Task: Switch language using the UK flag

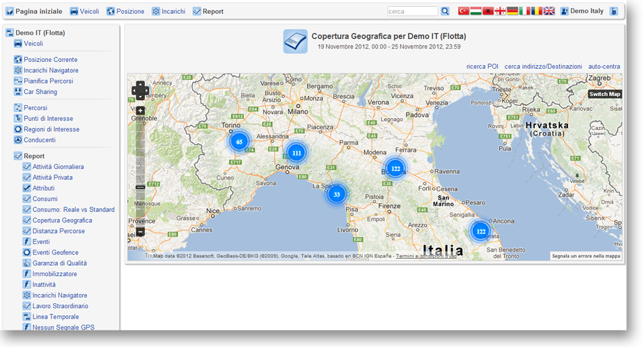Action: [x=549, y=11]
